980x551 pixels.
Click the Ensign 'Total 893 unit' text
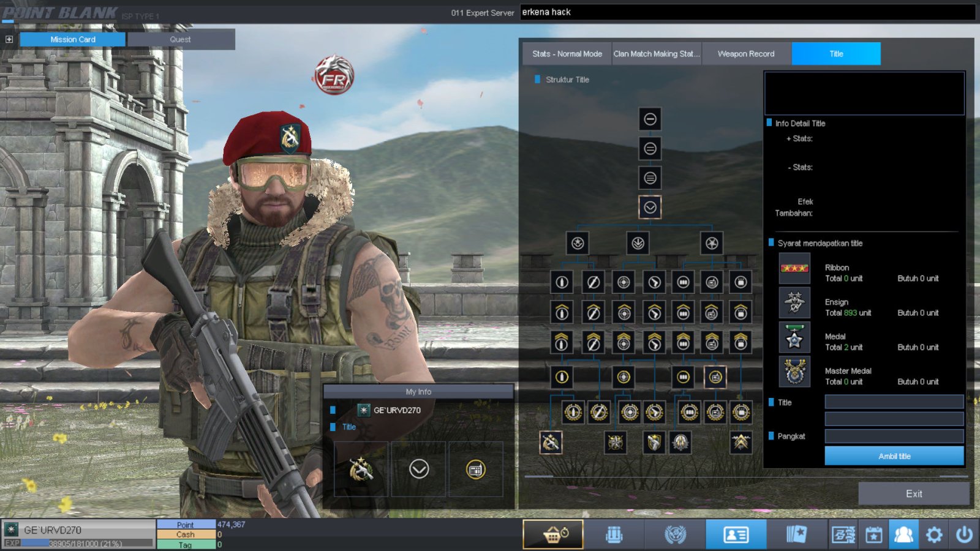848,313
